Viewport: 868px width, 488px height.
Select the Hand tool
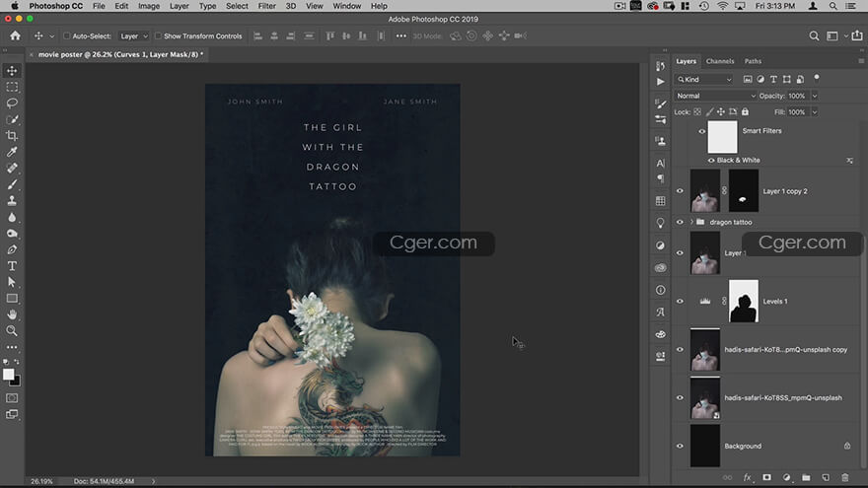click(x=12, y=314)
